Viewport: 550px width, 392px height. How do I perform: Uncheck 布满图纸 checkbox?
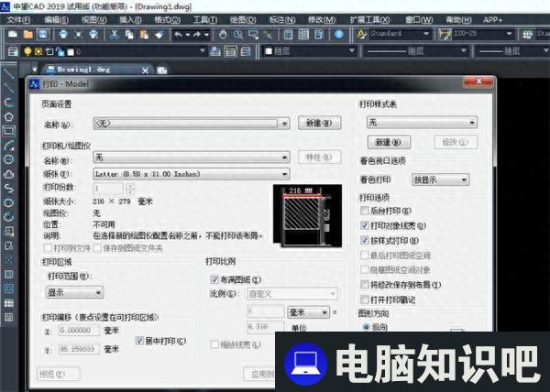(214, 279)
